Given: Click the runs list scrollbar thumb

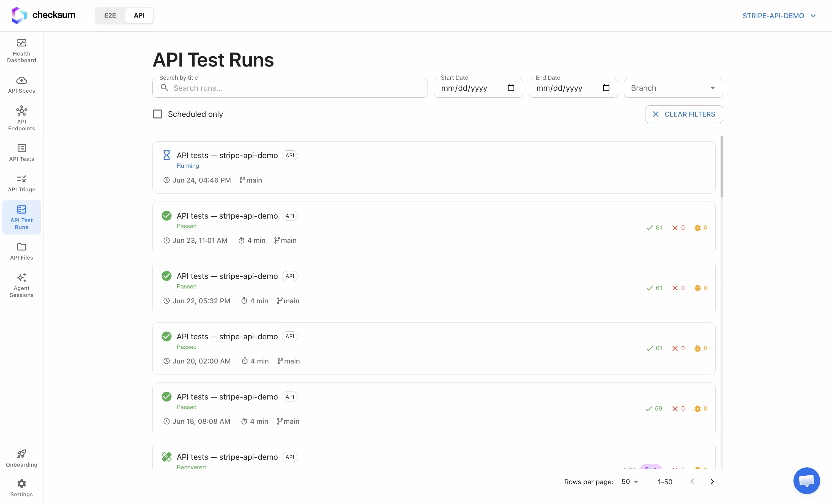Looking at the screenshot, I should click(x=722, y=167).
